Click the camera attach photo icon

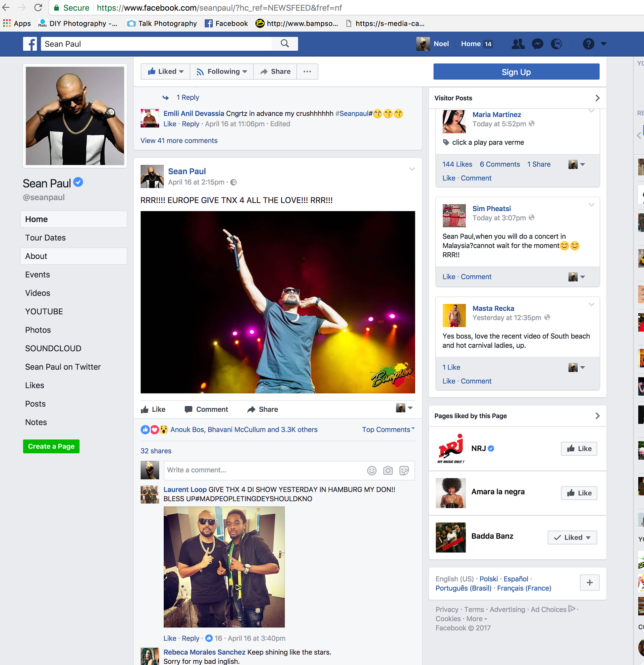(x=388, y=470)
